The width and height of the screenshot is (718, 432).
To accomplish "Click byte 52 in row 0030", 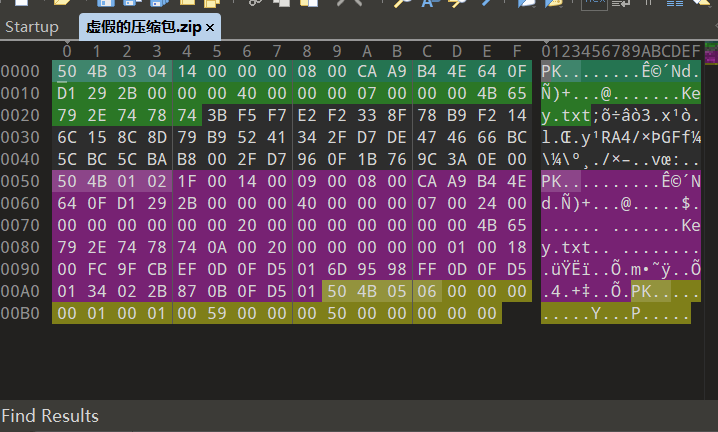I will [x=247, y=137].
